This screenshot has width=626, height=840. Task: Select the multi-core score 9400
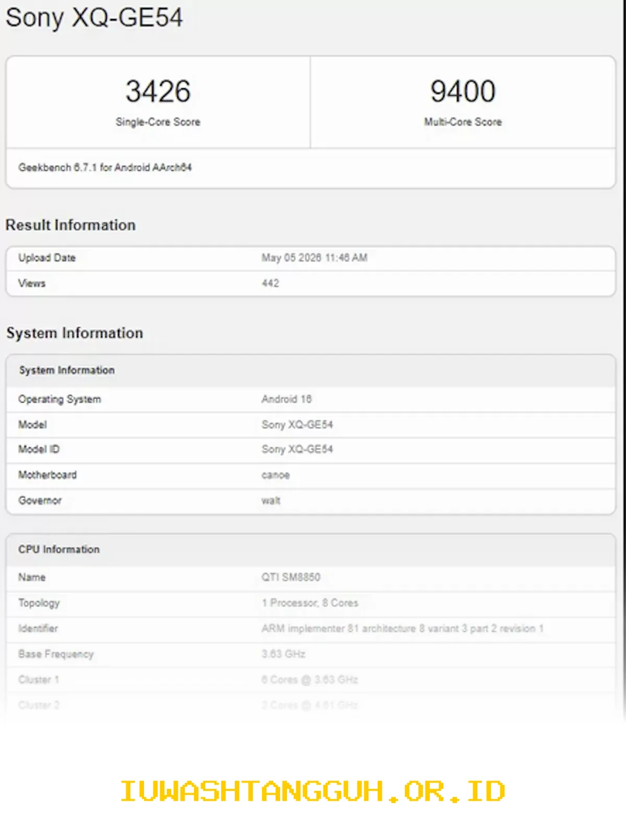pyautogui.click(x=463, y=91)
